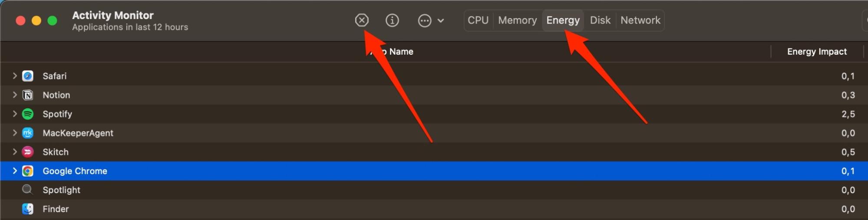This screenshot has width=868, height=220.
Task: Click the Spotlight magnifier icon
Action: 27,190
